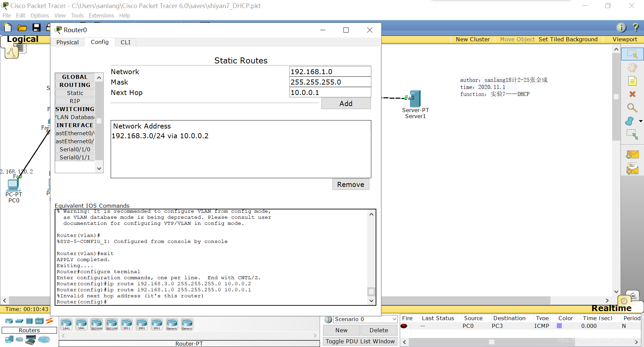Click Remove under the route list
644x347 pixels.
click(351, 184)
